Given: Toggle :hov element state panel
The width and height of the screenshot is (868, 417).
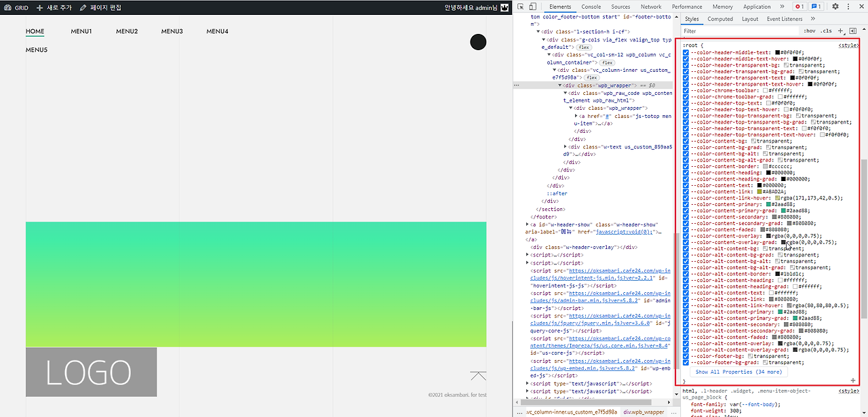Looking at the screenshot, I should point(809,31).
